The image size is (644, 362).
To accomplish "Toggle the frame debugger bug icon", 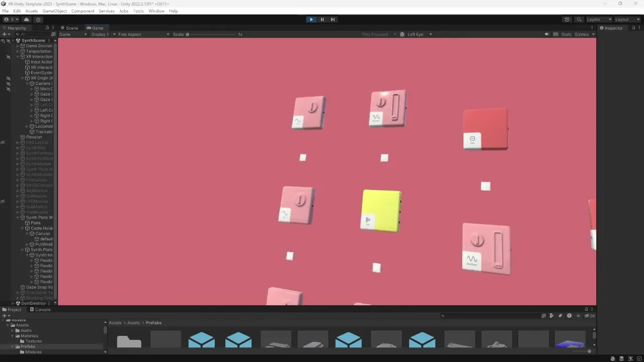I will 402,34.
